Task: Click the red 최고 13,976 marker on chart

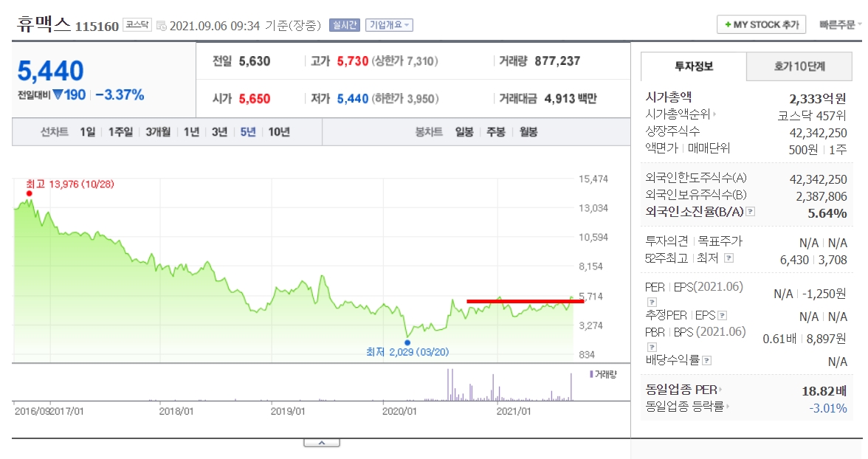Action: coord(30,193)
